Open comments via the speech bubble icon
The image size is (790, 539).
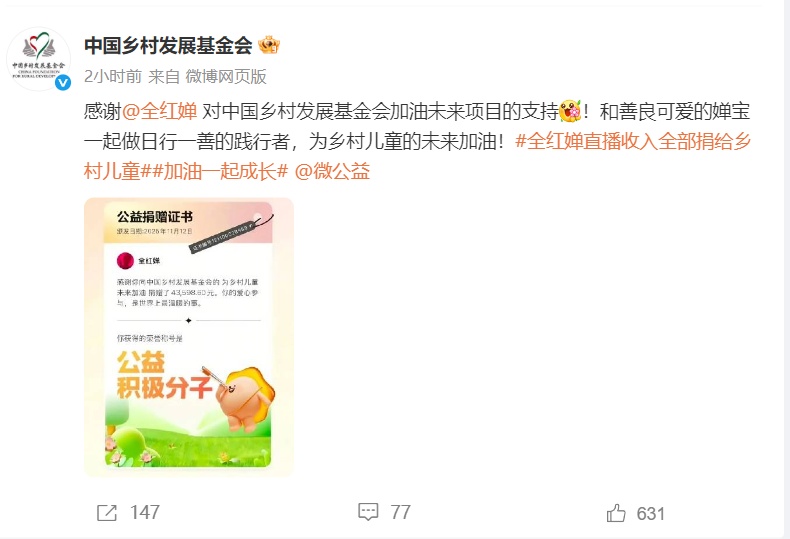[368, 512]
